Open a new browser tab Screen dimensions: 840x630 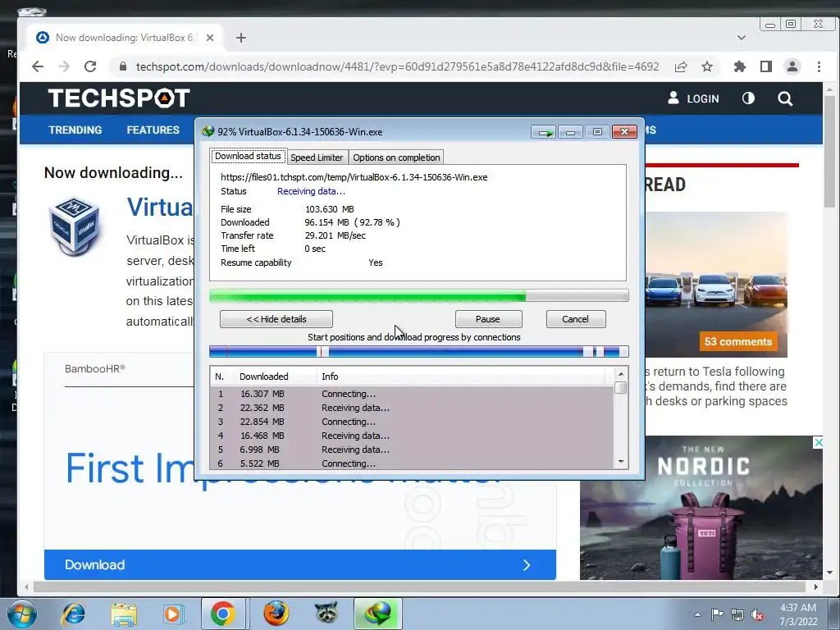click(241, 38)
